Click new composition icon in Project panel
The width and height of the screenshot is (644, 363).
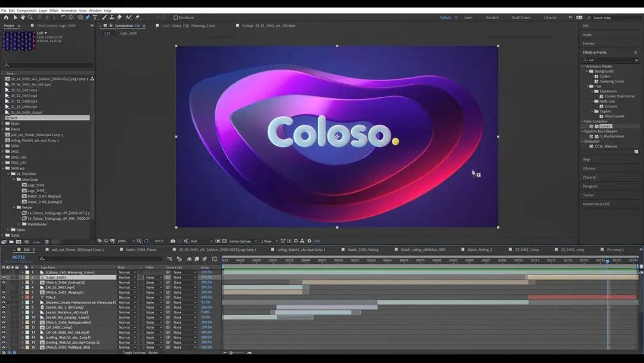tap(18, 242)
